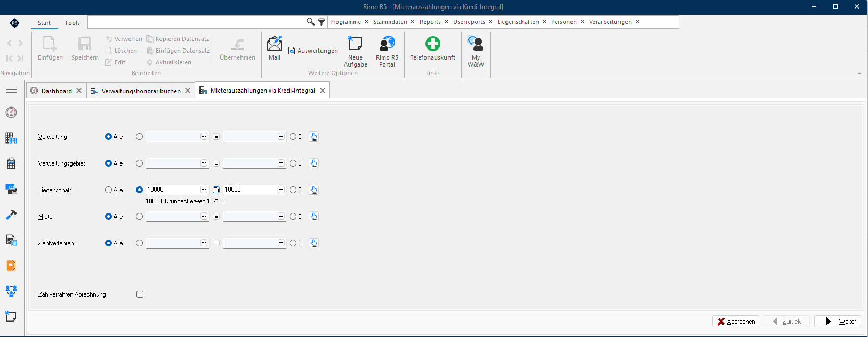Click the Weiter button
Image resolution: width=868 pixels, height=337 pixels.
(838, 322)
